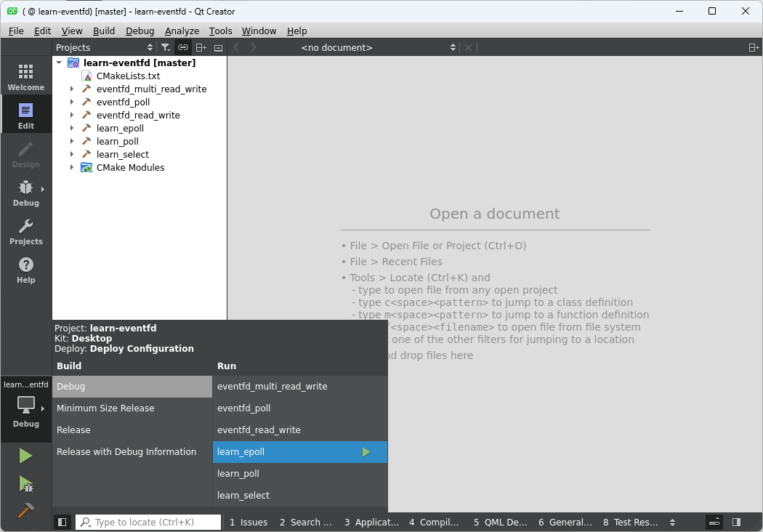Image resolution: width=763 pixels, height=532 pixels.
Task: Open the Welcome mode
Action: [25, 77]
